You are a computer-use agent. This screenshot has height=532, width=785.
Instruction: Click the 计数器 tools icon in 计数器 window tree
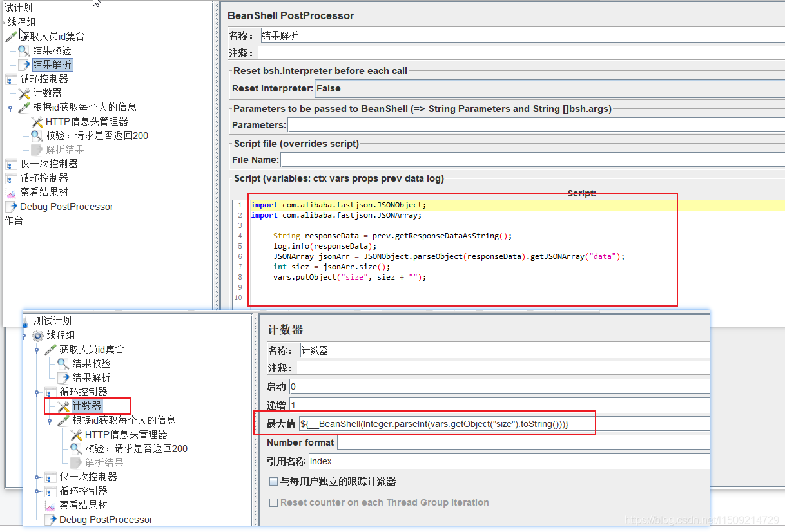click(x=63, y=406)
